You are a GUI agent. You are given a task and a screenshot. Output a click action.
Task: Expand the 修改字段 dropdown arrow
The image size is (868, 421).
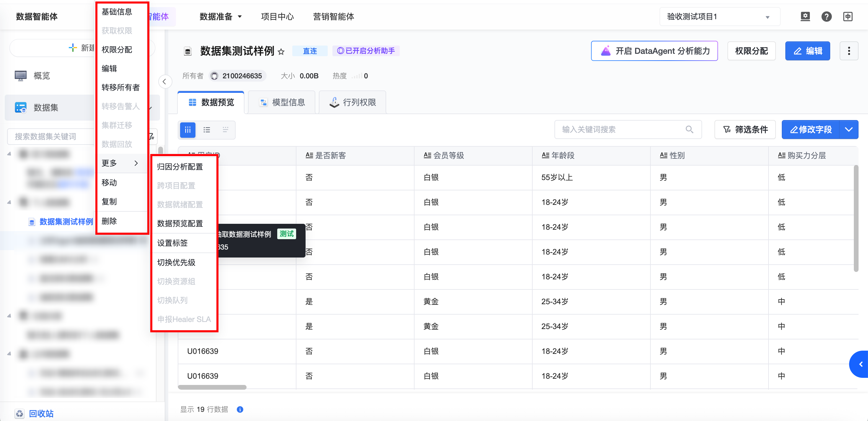[849, 129]
